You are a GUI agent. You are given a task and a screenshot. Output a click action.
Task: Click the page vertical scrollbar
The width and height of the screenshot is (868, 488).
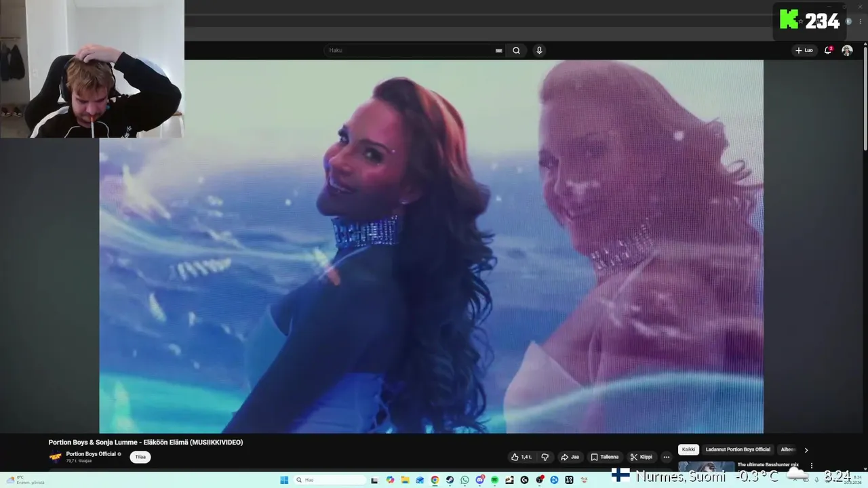click(865, 98)
